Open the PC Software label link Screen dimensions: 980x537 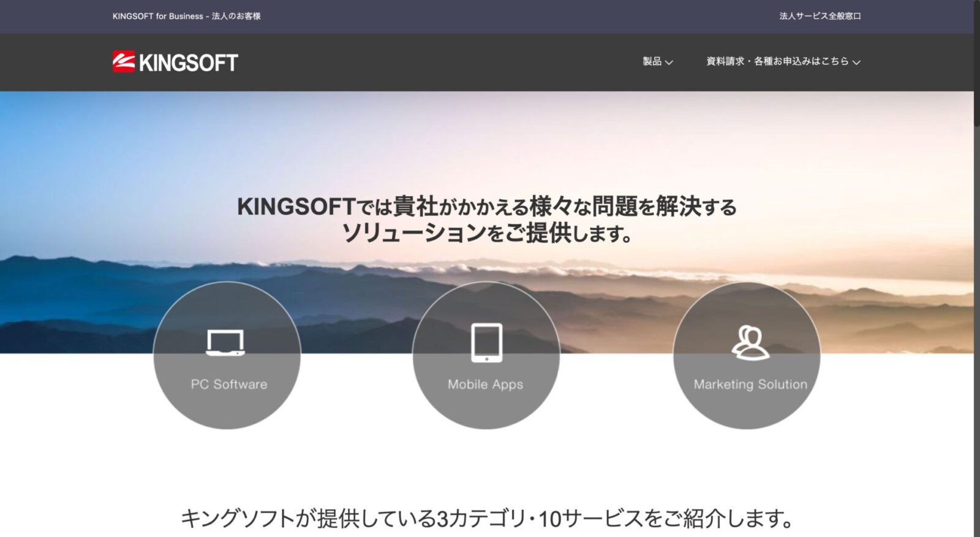(228, 384)
